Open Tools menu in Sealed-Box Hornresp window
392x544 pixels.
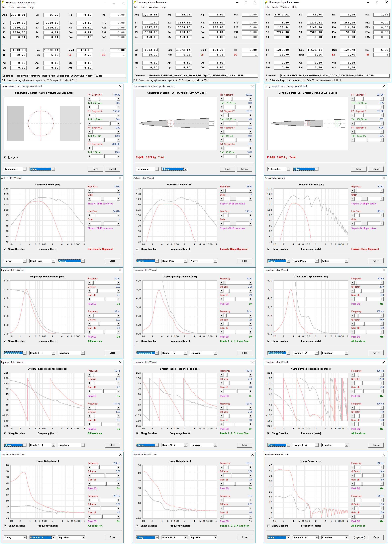click(11, 7)
